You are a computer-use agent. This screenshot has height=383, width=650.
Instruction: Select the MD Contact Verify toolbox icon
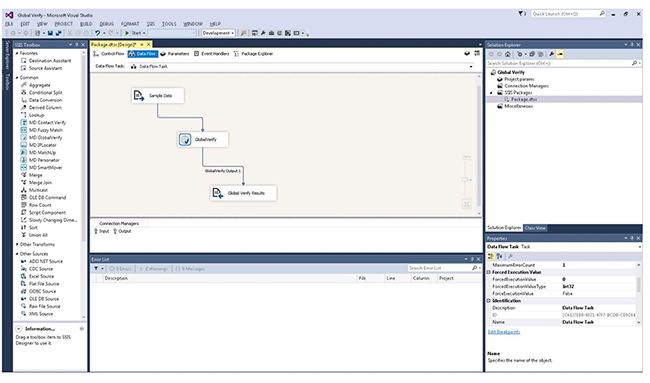click(24, 123)
